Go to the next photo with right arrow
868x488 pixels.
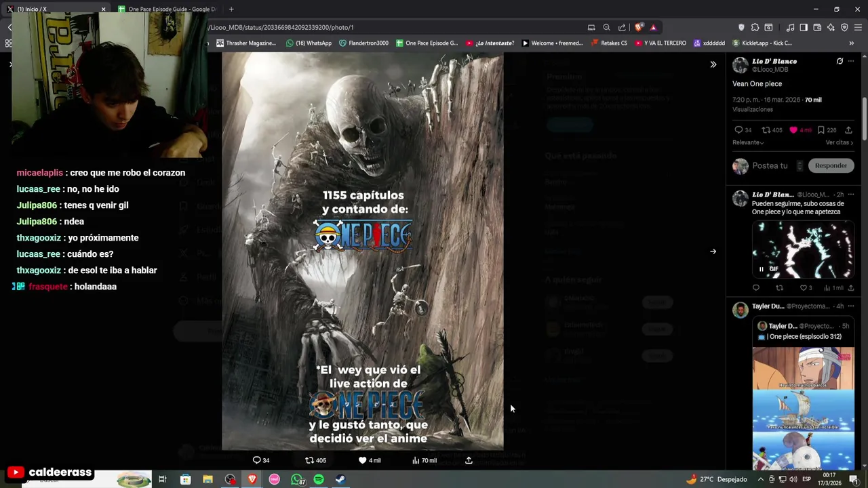click(713, 251)
